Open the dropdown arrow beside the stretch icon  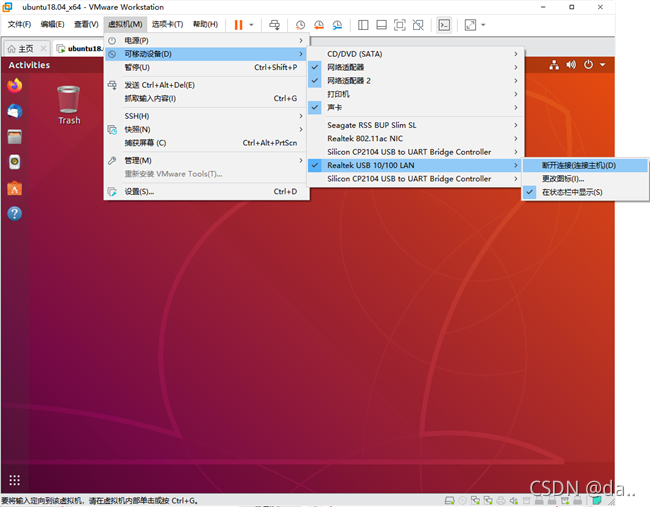coord(483,25)
